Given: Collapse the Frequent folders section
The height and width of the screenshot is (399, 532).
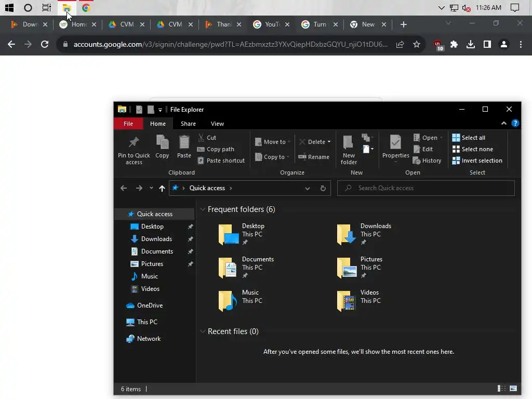Looking at the screenshot, I should (203, 209).
